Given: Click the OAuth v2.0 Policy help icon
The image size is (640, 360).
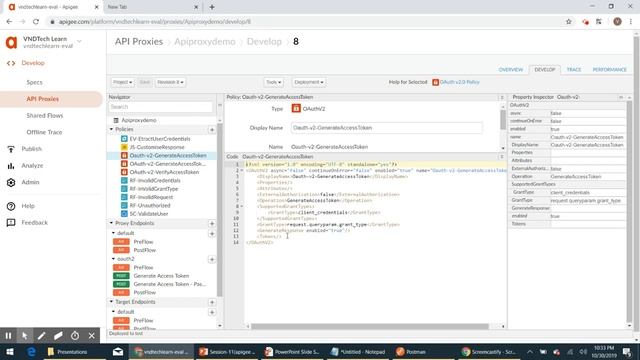Looking at the screenshot, I should point(436,82).
